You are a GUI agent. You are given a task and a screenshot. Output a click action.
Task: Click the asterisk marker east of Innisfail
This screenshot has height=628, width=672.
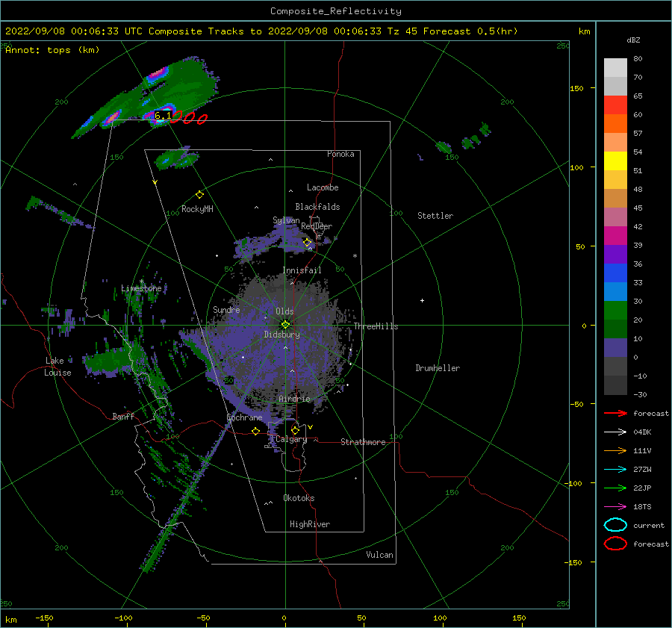coord(355,256)
